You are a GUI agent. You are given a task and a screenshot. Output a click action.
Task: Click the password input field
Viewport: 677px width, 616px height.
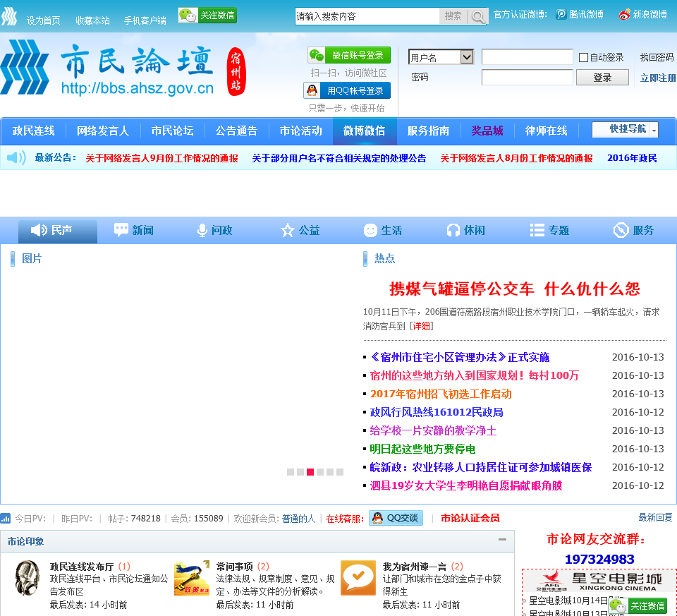coord(527,78)
